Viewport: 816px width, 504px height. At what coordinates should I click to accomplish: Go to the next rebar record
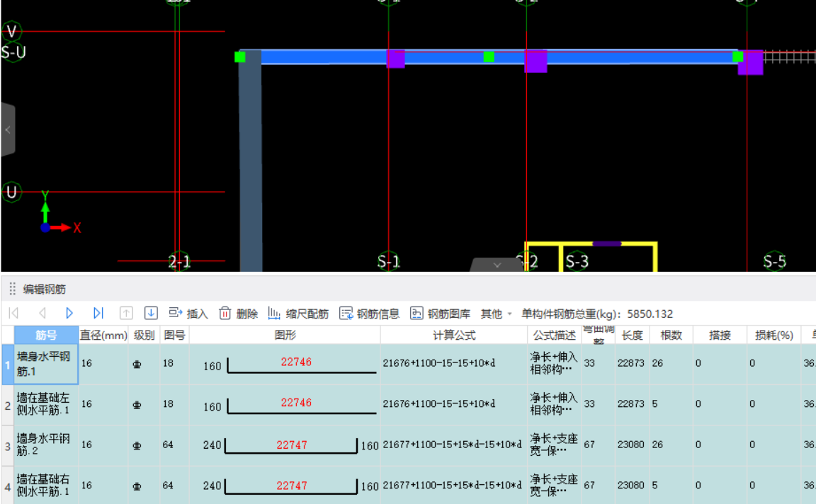pyautogui.click(x=69, y=313)
